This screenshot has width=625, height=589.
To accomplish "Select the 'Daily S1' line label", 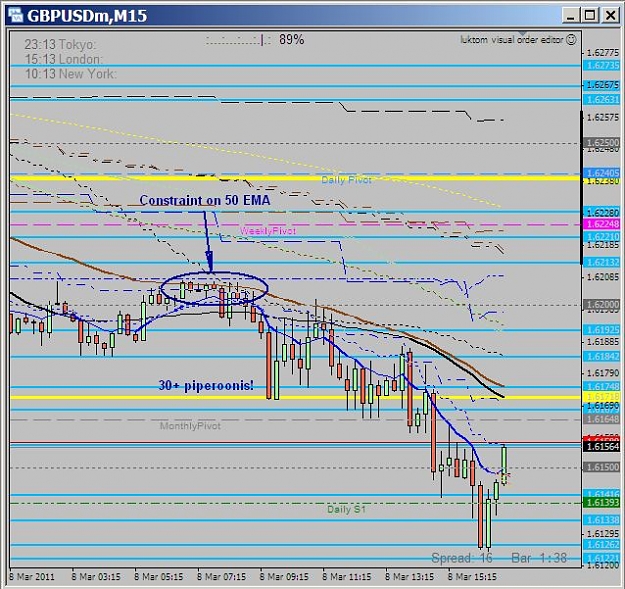I will [346, 509].
